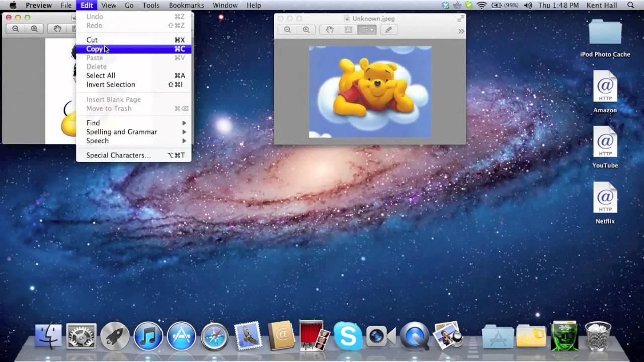The height and width of the screenshot is (362, 644).
Task: Select the Move hand tool in Unknown.jpeg
Action: point(330,30)
